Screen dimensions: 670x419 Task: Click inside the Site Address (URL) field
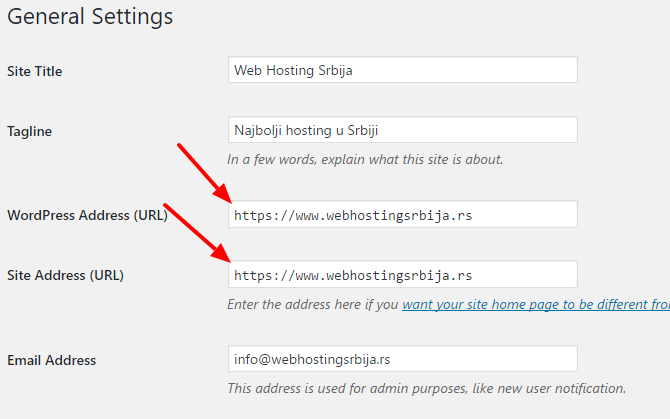pos(403,274)
